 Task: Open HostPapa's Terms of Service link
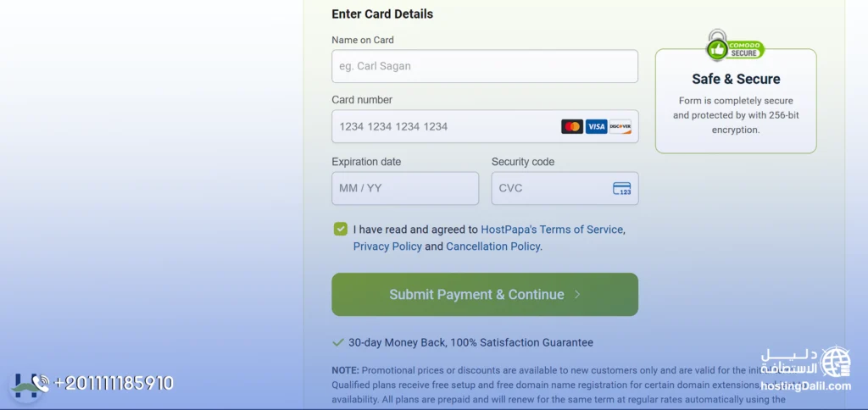tap(552, 229)
